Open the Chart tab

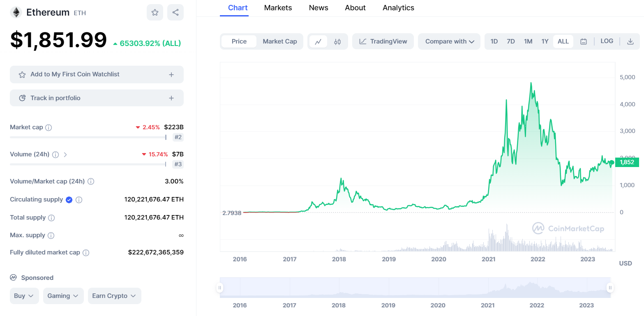tap(238, 8)
